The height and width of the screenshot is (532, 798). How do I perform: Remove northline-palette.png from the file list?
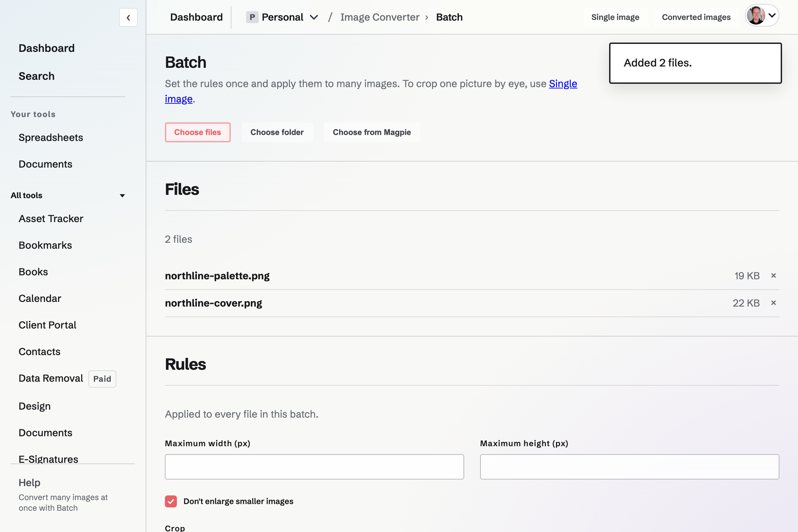(x=774, y=276)
